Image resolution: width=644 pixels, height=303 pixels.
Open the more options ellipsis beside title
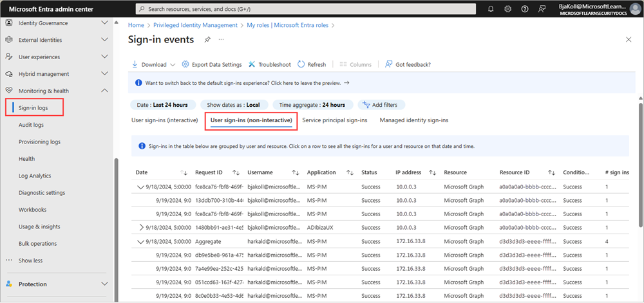coord(221,39)
